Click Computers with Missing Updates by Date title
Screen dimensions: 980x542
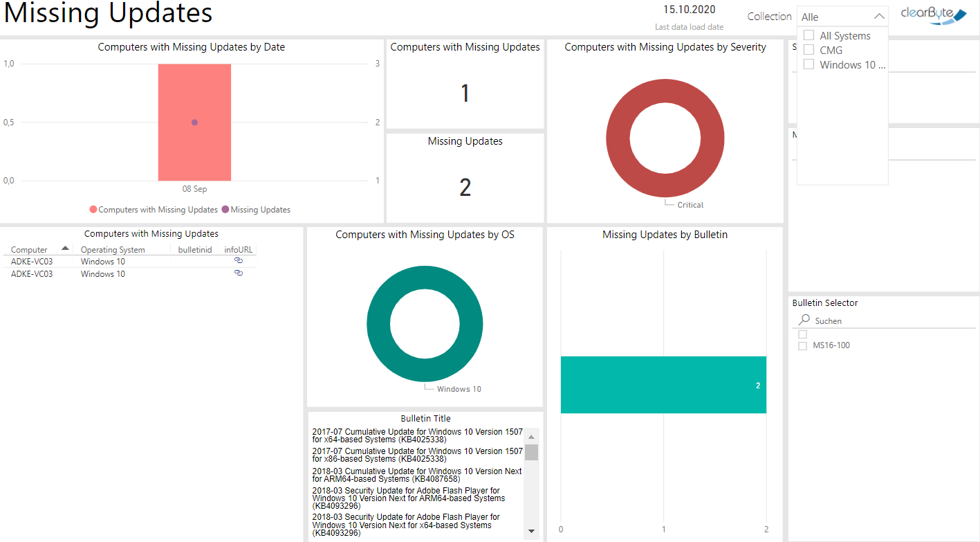pos(192,47)
